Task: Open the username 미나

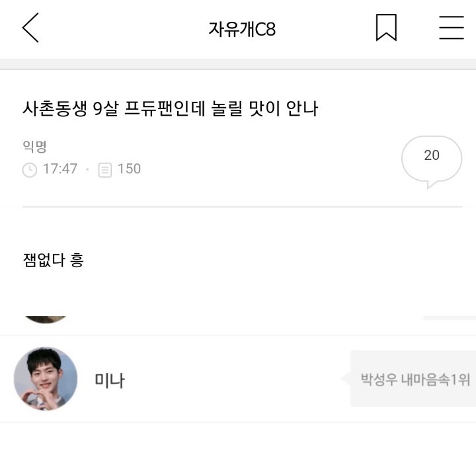Action: [x=110, y=380]
